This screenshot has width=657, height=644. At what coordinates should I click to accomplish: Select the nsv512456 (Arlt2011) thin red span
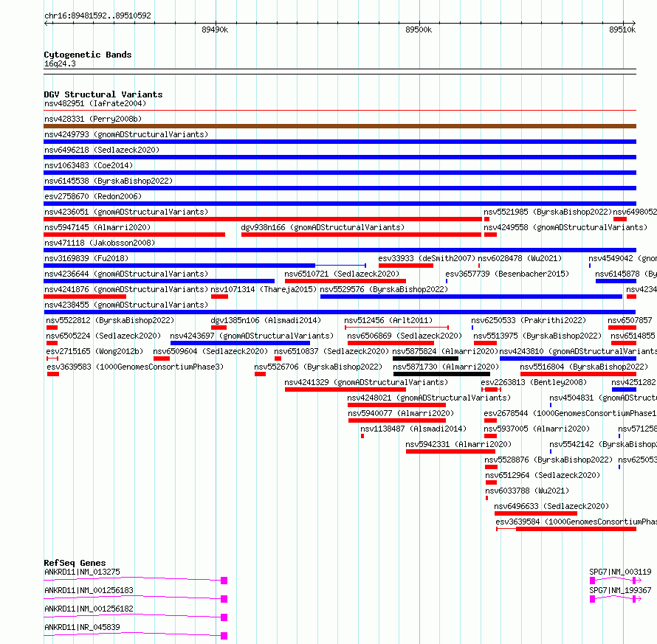click(x=397, y=328)
